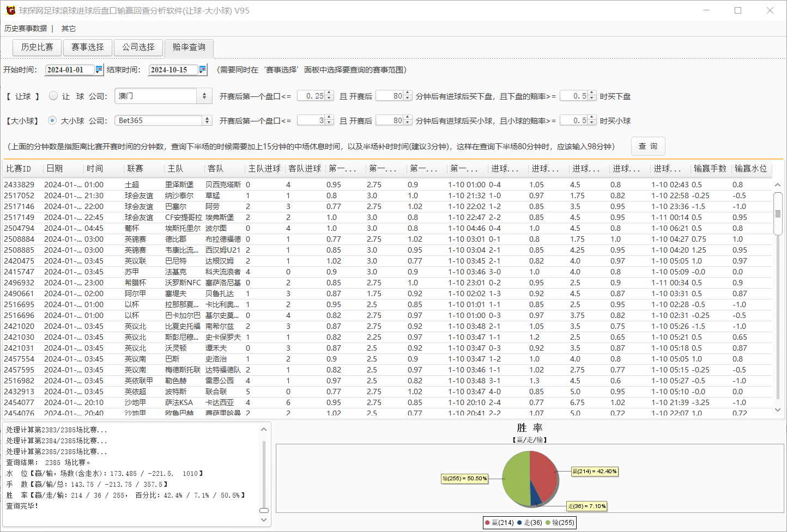Screen dimensions: 787x532
Task: Open 其它 menu
Action: click(69, 28)
